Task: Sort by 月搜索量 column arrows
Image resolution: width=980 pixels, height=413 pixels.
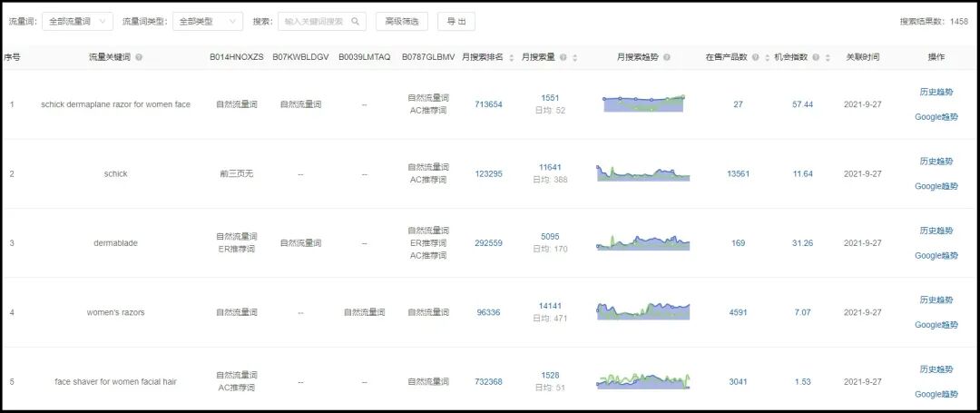Action: 574,57
